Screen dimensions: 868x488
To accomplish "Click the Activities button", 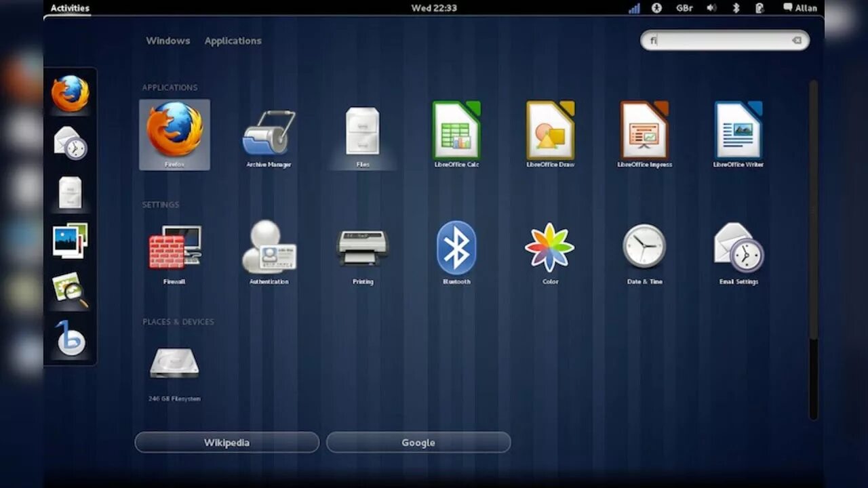I will click(x=70, y=8).
